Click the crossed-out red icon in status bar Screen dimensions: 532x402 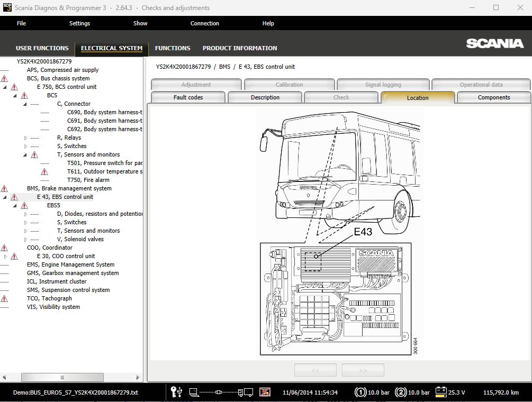point(265,392)
